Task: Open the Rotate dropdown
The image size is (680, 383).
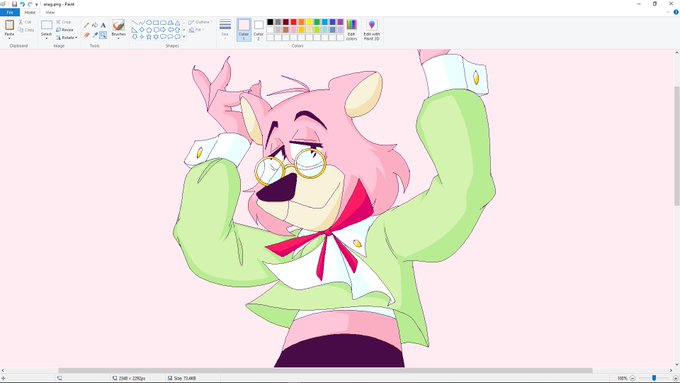Action: click(67, 38)
